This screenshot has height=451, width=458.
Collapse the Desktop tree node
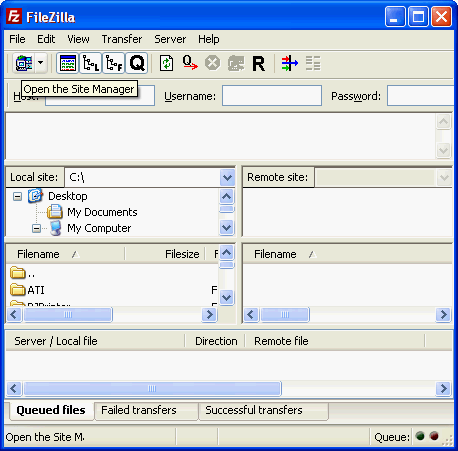[x=17, y=196]
